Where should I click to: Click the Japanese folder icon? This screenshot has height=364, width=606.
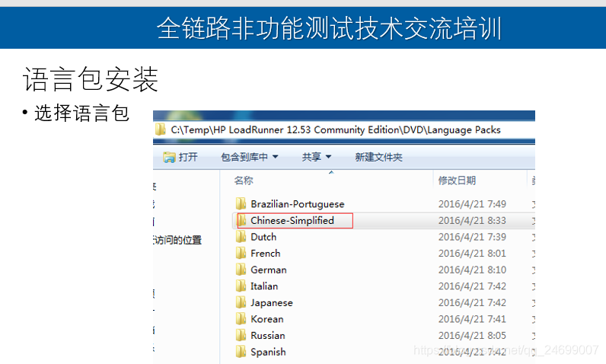click(x=241, y=302)
